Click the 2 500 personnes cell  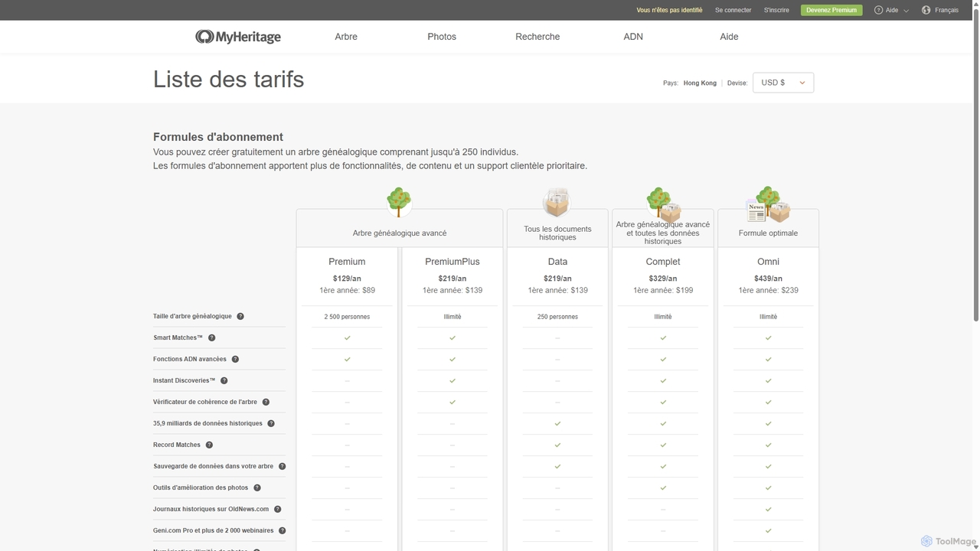[347, 317]
